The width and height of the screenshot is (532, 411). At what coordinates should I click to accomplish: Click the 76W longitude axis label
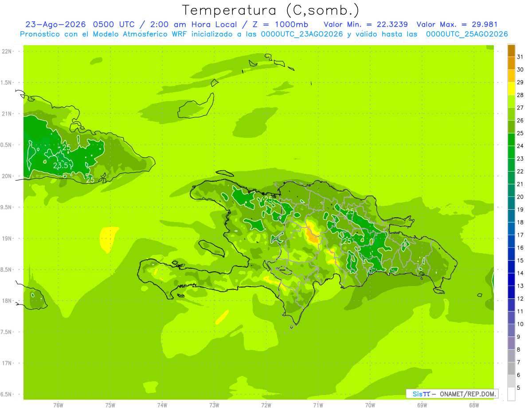tap(58, 405)
